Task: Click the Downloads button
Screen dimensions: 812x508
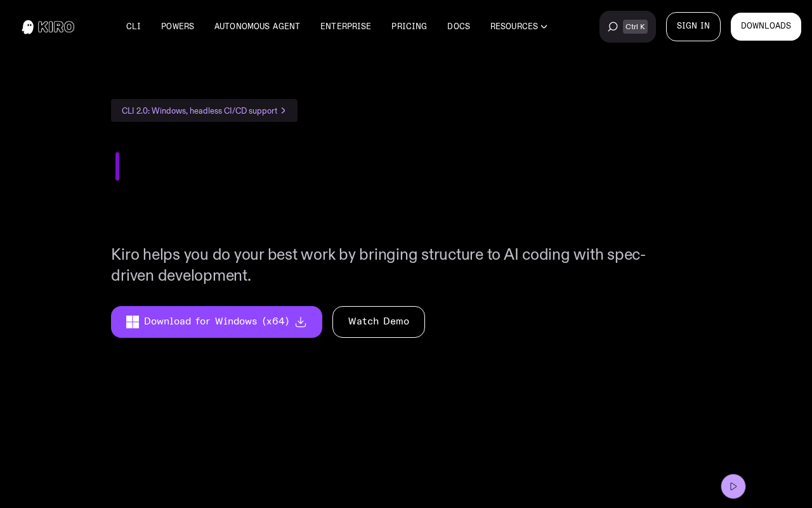Action: point(766,27)
